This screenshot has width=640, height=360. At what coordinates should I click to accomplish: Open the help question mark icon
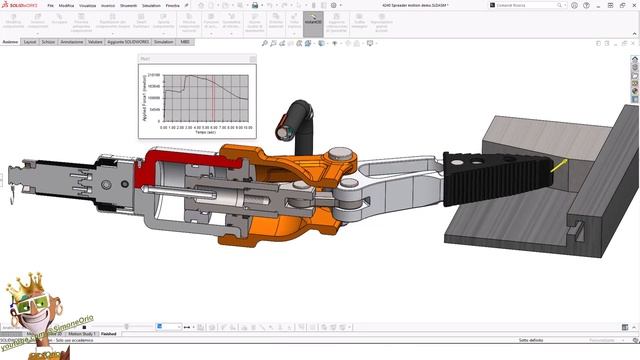point(587,5)
